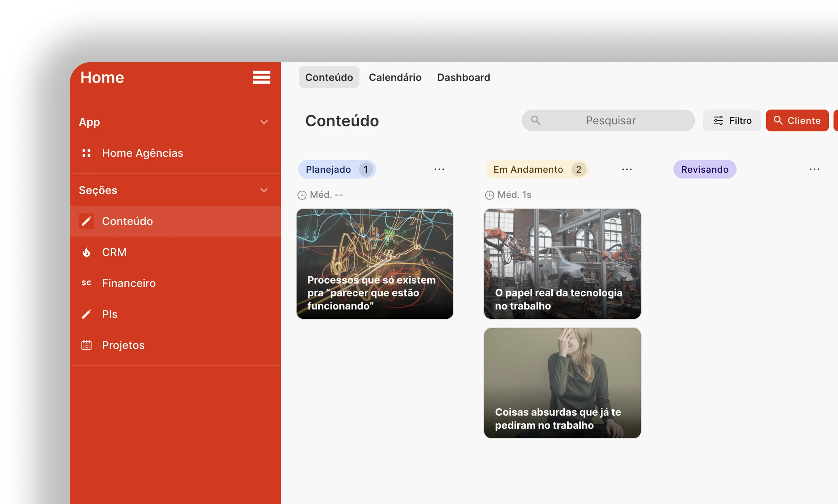Open options menu for Em Andamento column
838x504 pixels.
626,169
